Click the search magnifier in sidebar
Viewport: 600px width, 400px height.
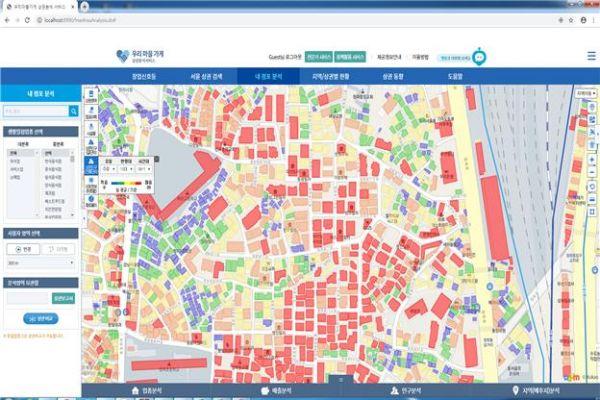point(75,112)
